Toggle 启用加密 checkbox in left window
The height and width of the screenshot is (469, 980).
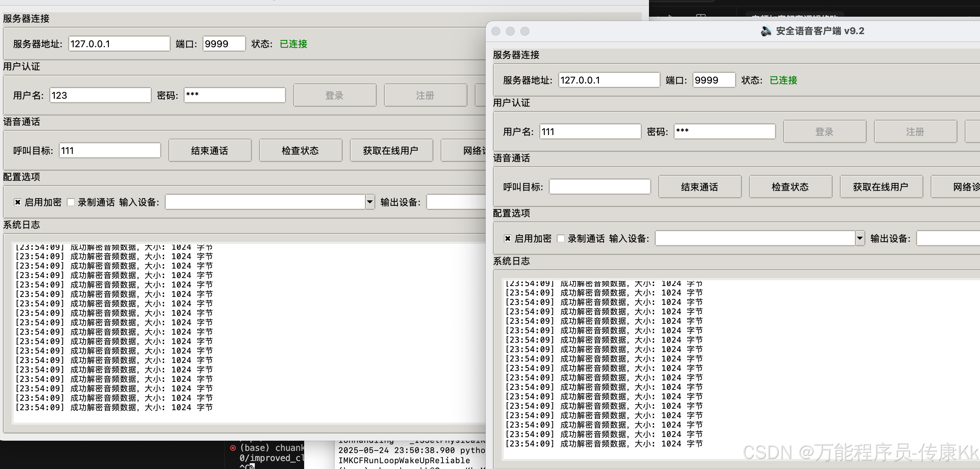click(17, 202)
